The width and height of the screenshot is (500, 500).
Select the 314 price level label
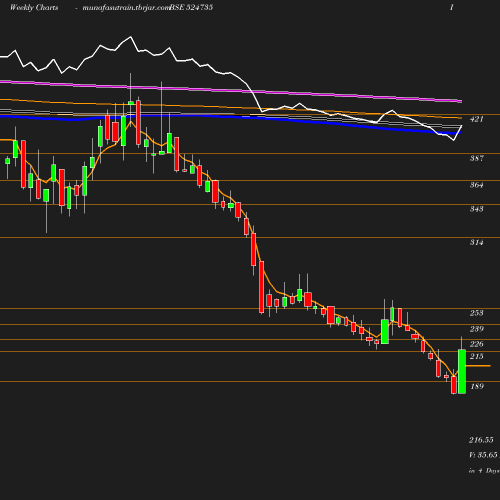pyautogui.click(x=477, y=242)
